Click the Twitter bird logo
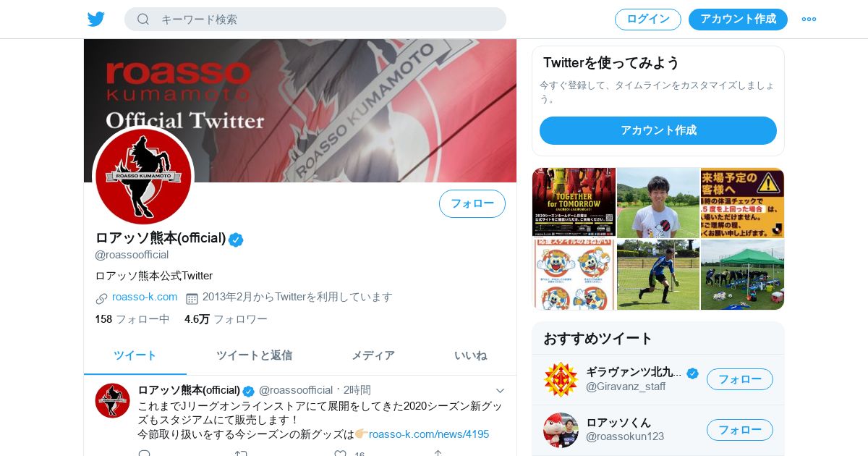The width and height of the screenshot is (868, 456). (x=96, y=19)
